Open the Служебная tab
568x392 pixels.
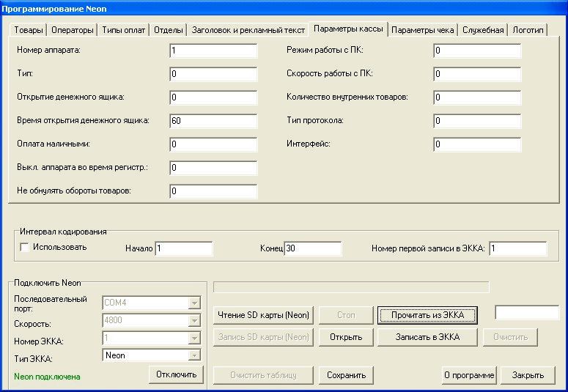coord(483,30)
